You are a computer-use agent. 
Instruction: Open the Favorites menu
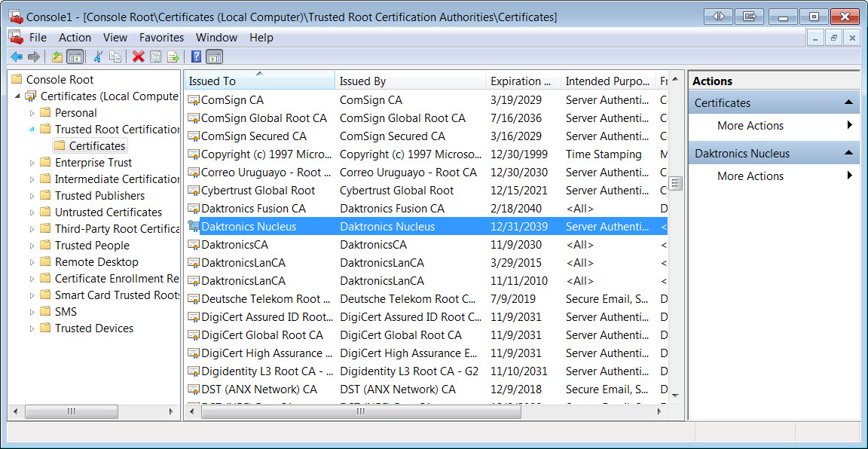161,37
